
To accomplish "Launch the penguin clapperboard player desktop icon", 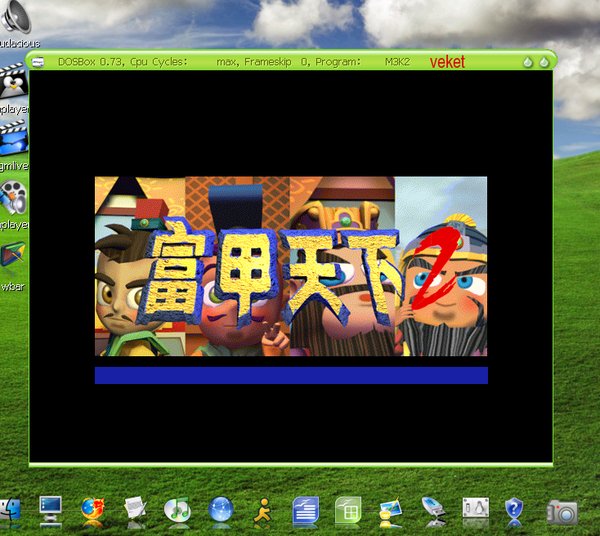I will [x=14, y=80].
